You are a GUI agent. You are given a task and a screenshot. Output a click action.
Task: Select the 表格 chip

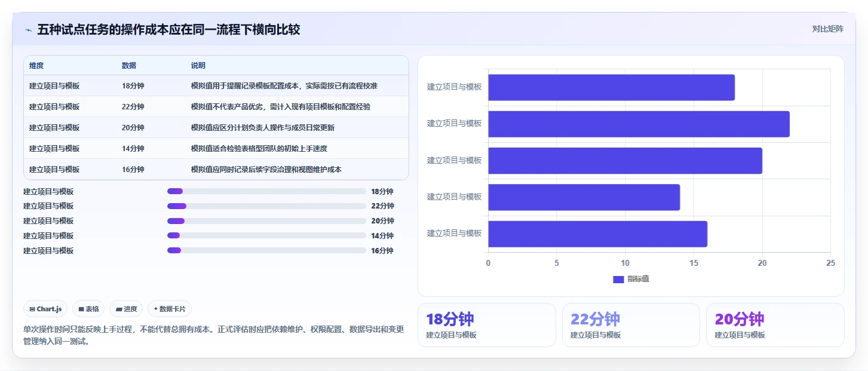pos(88,309)
